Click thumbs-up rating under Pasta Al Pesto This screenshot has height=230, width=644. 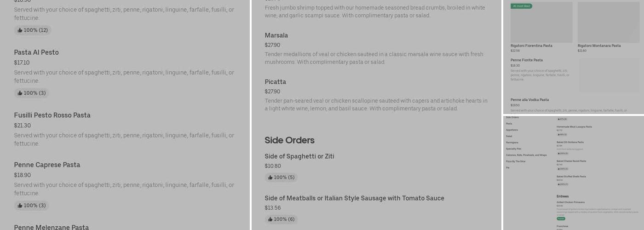click(31, 93)
